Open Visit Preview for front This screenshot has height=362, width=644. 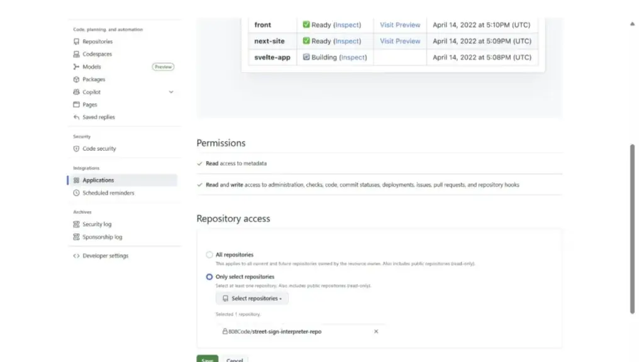pyautogui.click(x=400, y=25)
